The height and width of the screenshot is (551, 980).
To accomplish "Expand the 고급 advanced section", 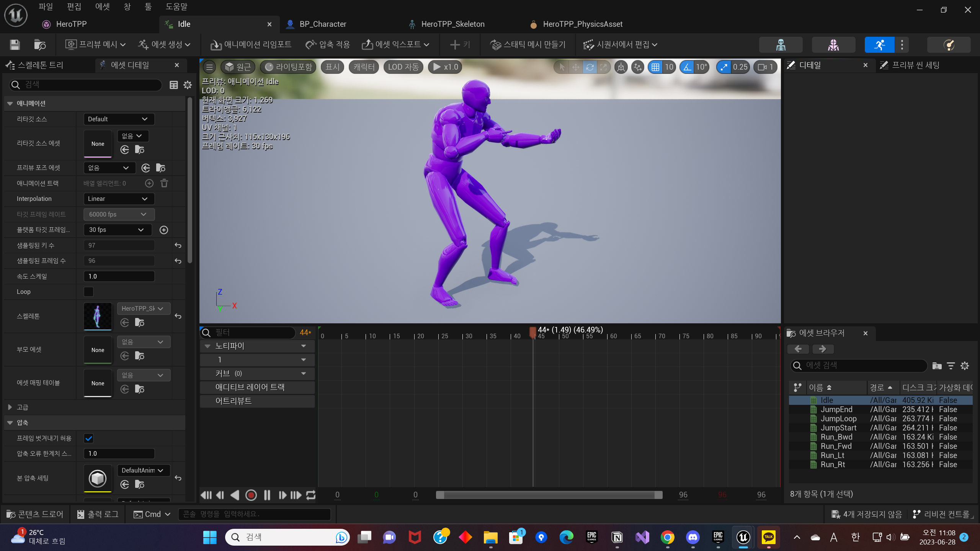I will tap(10, 407).
